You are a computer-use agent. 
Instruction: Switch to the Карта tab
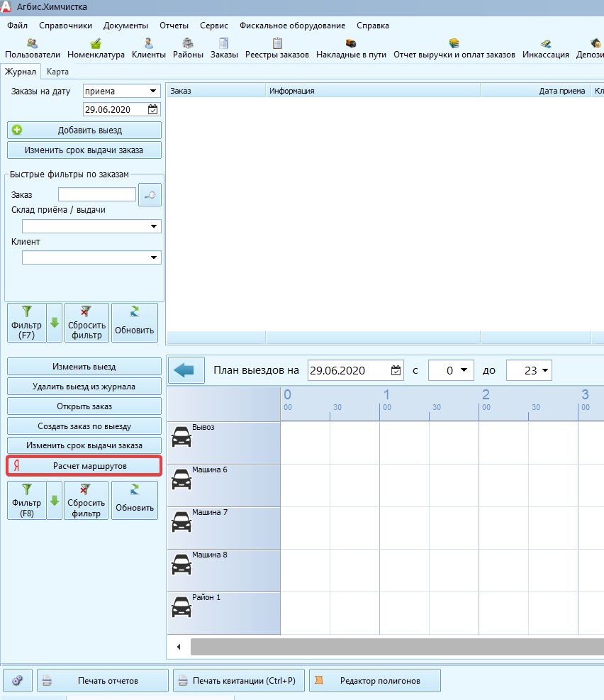[57, 72]
